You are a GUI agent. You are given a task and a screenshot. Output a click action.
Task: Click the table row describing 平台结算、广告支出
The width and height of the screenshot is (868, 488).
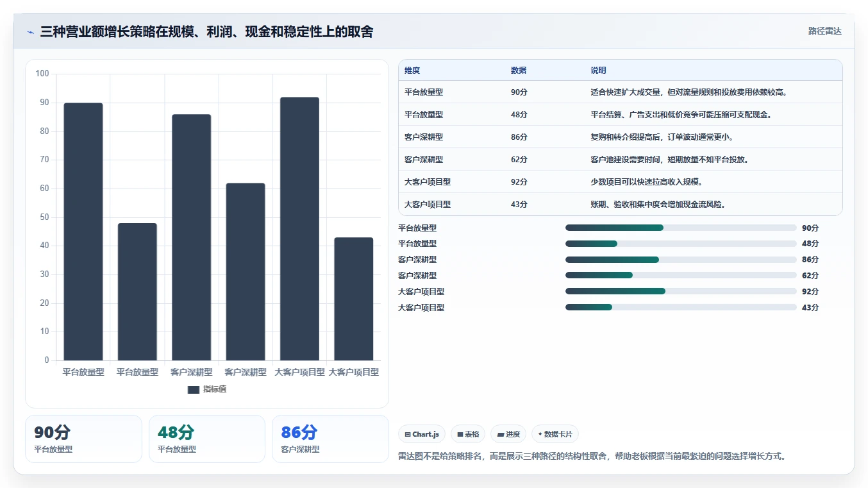[621, 114]
